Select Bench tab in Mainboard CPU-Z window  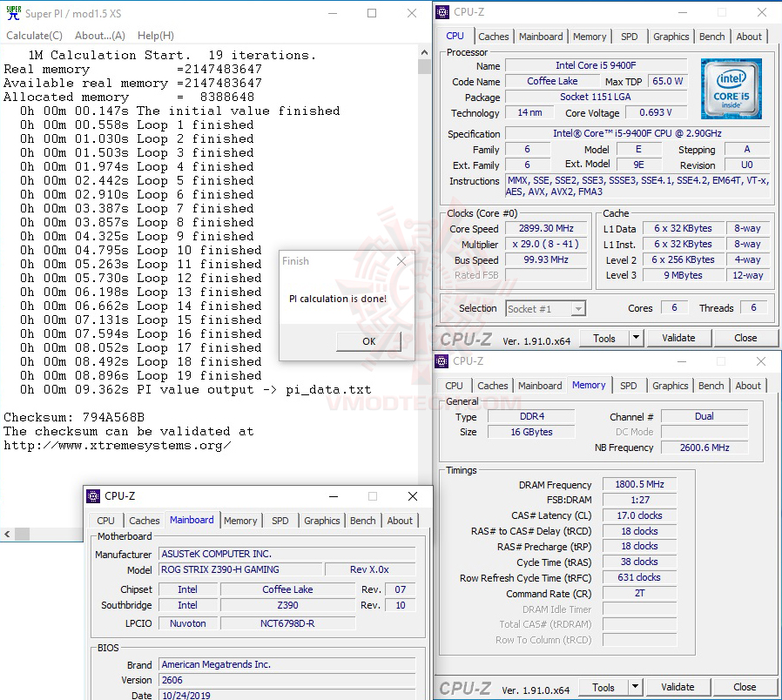click(x=362, y=521)
